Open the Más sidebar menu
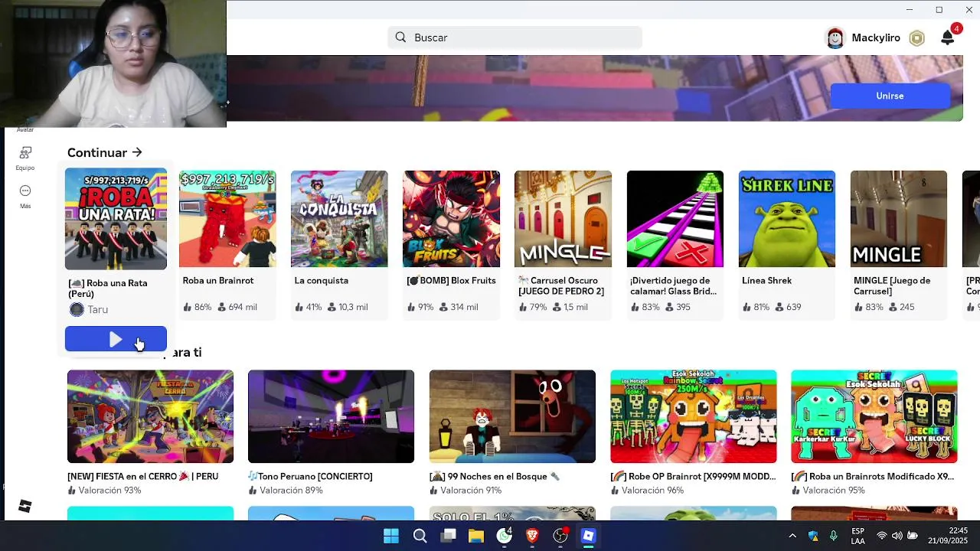Viewport: 980px width, 551px height. tap(25, 191)
